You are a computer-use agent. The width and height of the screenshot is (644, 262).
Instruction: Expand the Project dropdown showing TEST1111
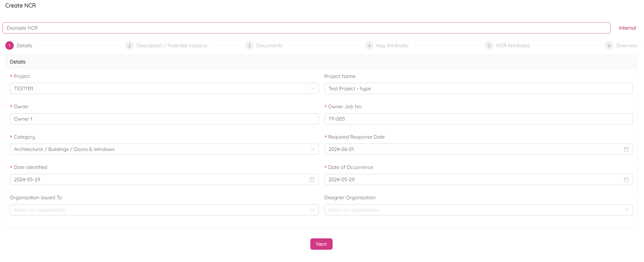(x=164, y=89)
